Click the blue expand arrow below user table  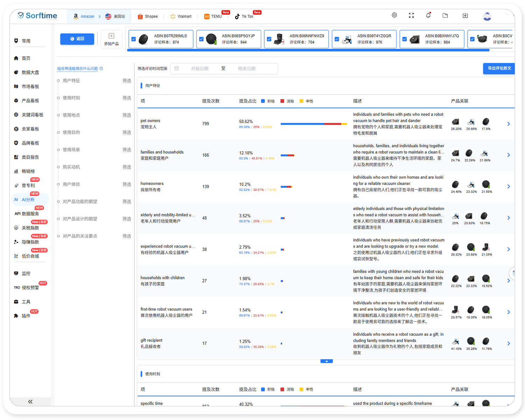pos(327,361)
